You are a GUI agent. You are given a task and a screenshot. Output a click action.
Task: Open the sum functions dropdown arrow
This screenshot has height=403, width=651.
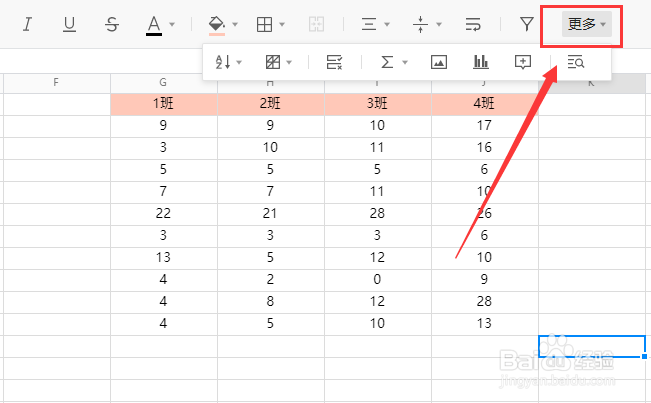point(405,63)
